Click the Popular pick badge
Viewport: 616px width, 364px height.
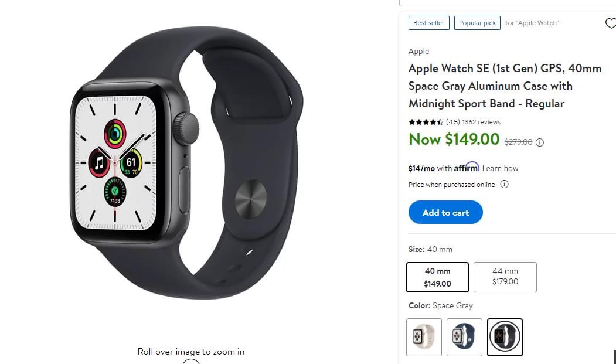pos(477,23)
